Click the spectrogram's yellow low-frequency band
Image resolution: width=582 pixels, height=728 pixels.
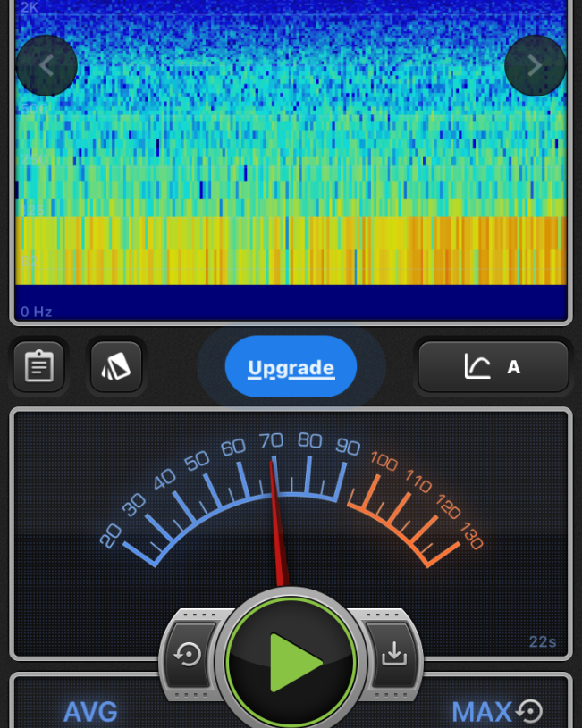(291, 250)
